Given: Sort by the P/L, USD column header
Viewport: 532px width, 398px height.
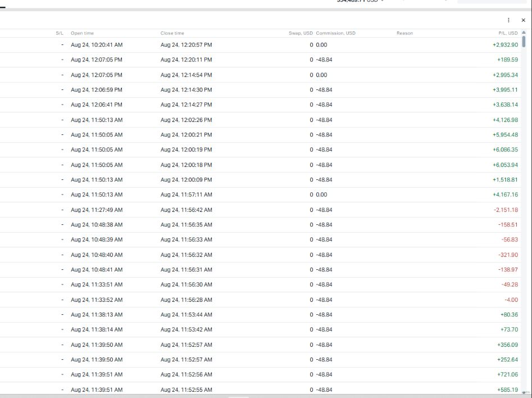Looking at the screenshot, I should (508, 33).
